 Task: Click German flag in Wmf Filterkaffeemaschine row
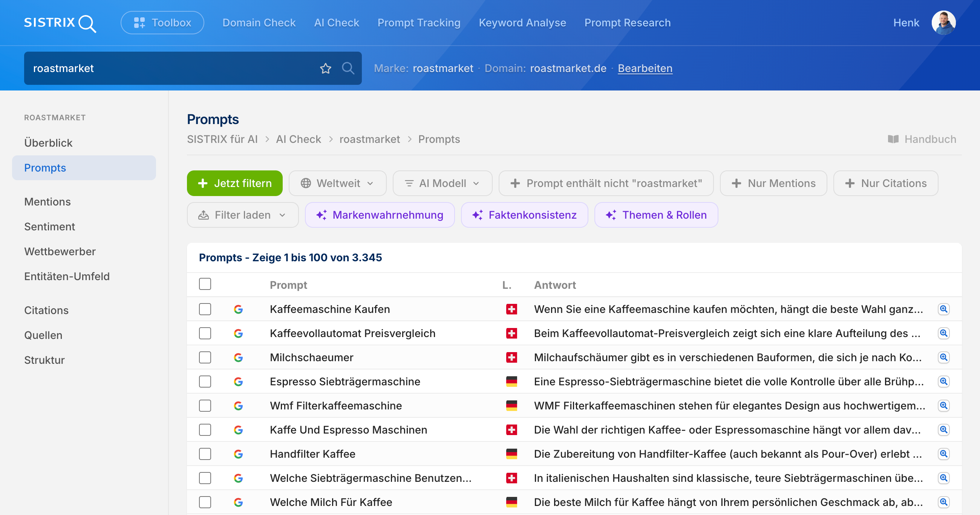[x=511, y=406]
